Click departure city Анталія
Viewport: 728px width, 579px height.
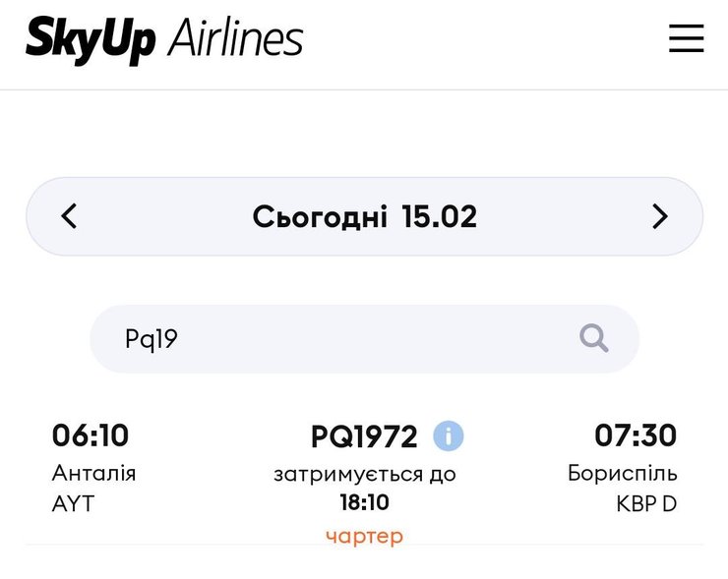93,473
